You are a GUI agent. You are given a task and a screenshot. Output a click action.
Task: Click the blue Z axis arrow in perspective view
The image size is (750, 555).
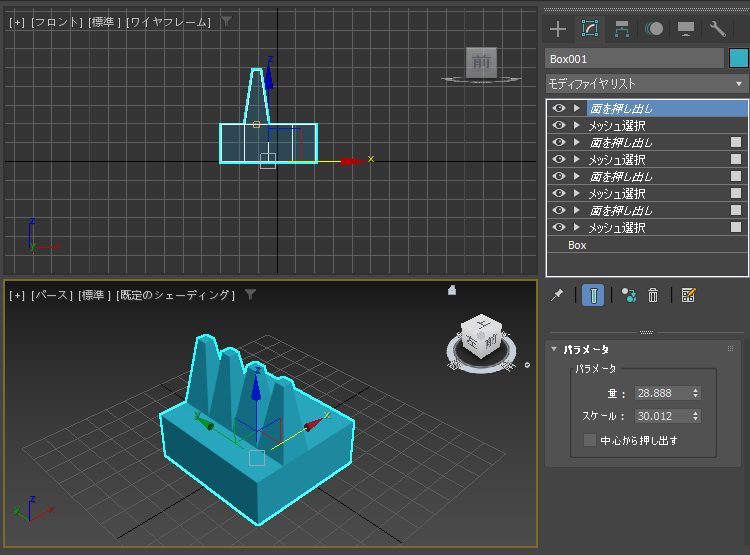[256, 388]
